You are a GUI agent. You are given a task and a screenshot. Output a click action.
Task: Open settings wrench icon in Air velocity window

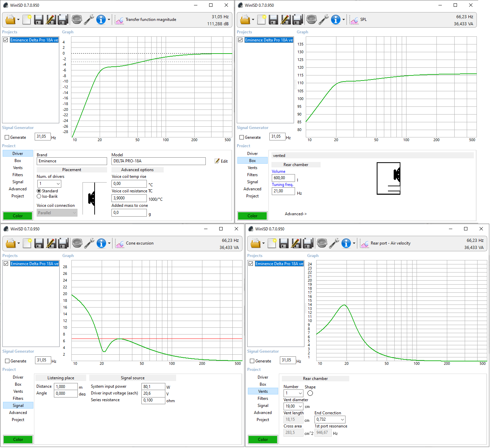coord(334,243)
